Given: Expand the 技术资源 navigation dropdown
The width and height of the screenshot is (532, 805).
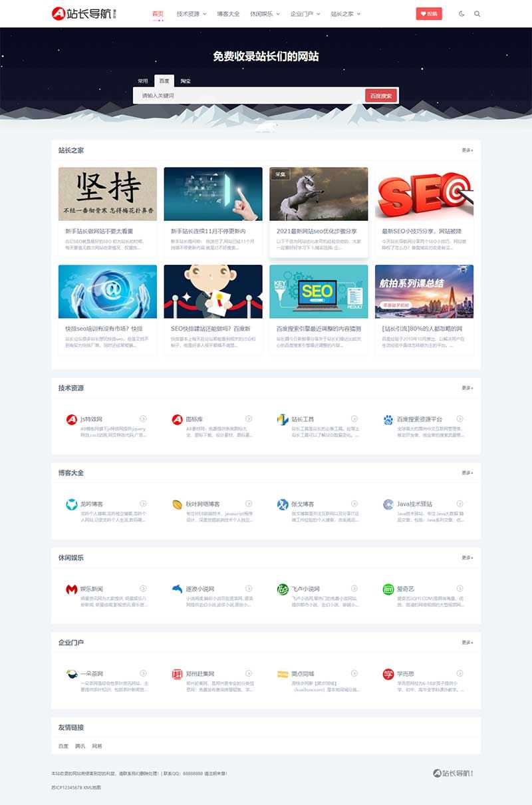Looking at the screenshot, I should click(193, 12).
